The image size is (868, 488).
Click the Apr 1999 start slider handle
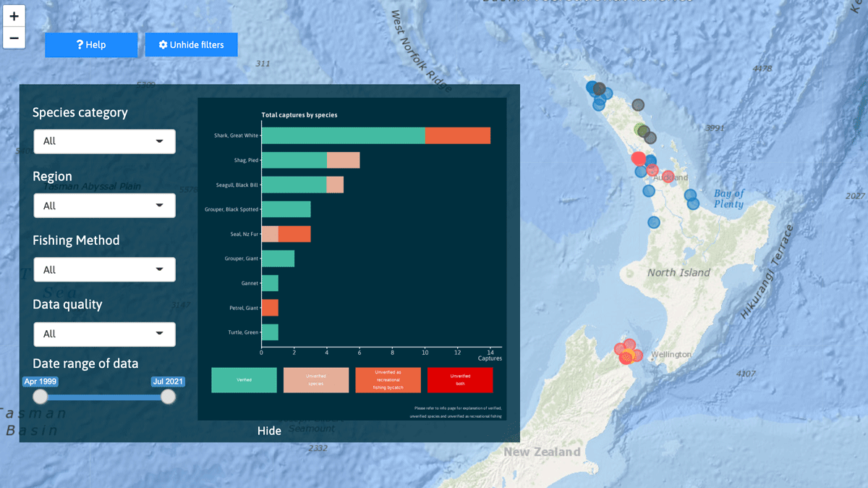click(41, 397)
